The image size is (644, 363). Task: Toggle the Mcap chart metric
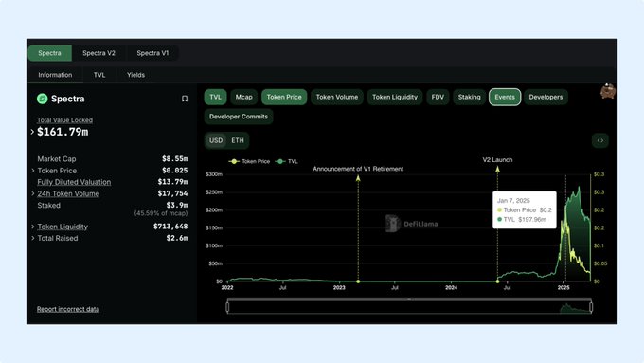point(244,97)
